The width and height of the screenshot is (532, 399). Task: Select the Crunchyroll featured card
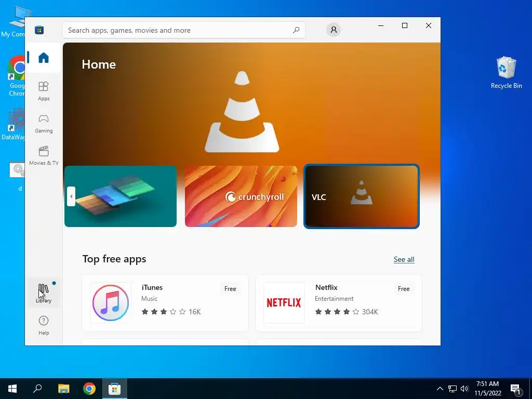pos(241,196)
